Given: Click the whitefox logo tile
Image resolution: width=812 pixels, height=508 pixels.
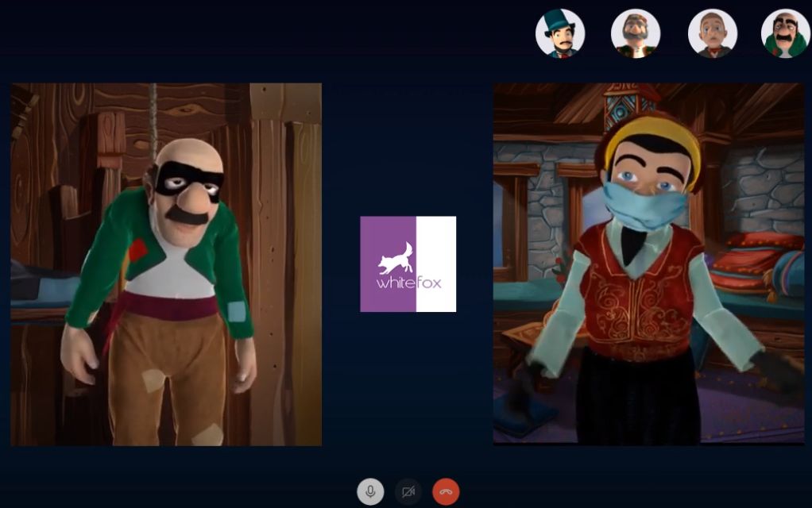Looking at the screenshot, I should [408, 264].
